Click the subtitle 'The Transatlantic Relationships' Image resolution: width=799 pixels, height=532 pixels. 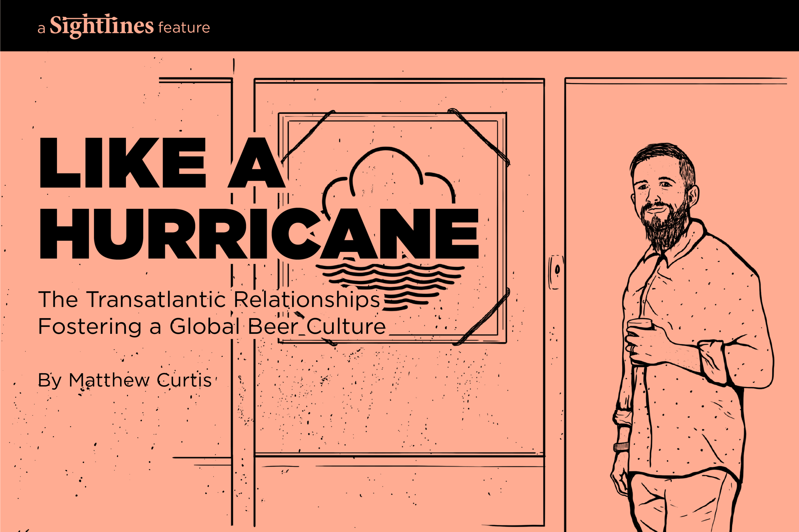pos(209,300)
